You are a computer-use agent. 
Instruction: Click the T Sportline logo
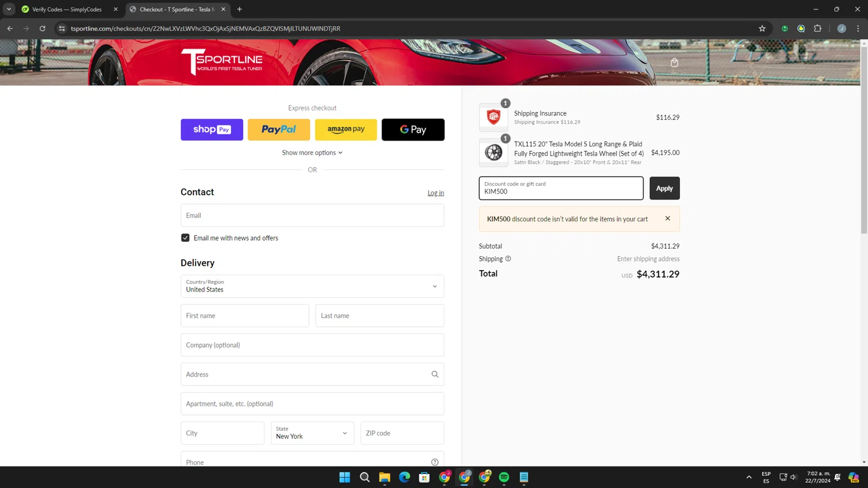222,61
